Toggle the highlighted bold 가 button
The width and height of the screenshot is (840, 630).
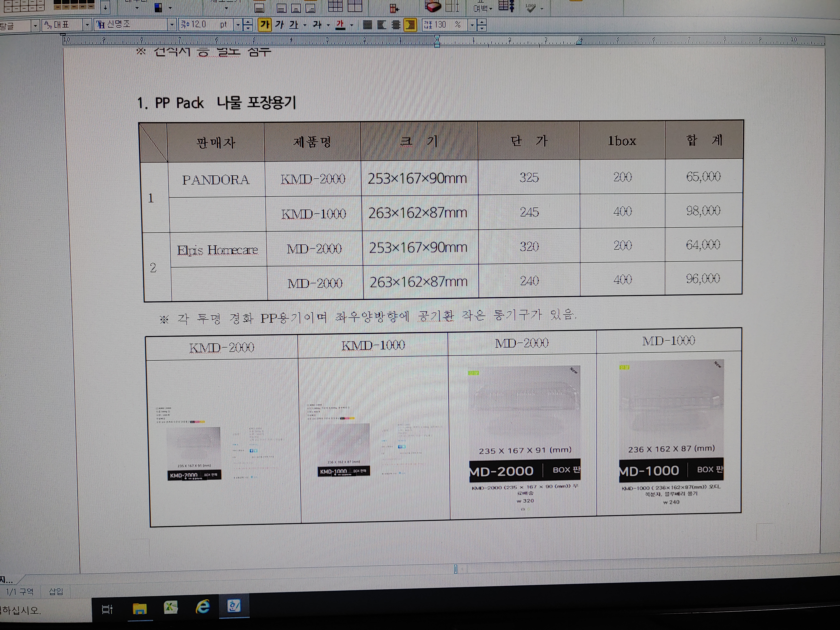click(x=264, y=25)
